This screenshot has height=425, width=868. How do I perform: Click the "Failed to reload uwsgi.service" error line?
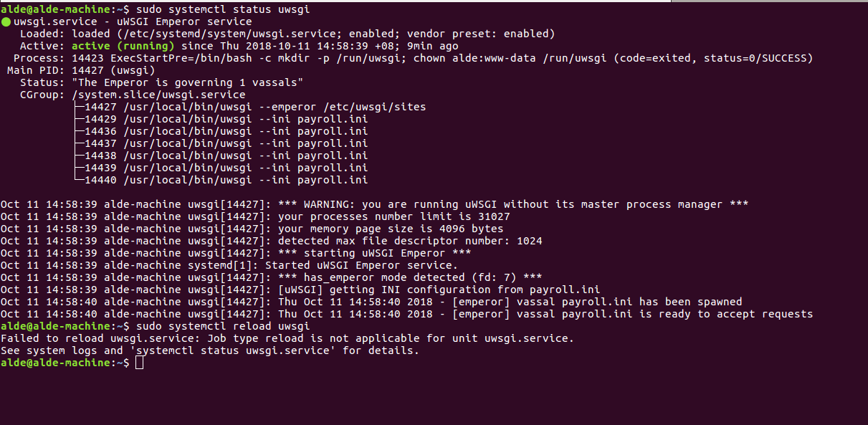[287, 338]
